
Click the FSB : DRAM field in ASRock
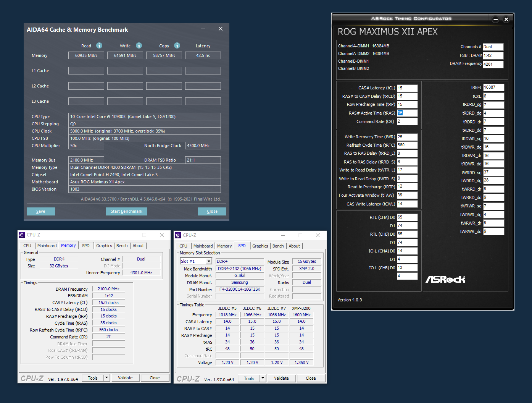(x=493, y=56)
